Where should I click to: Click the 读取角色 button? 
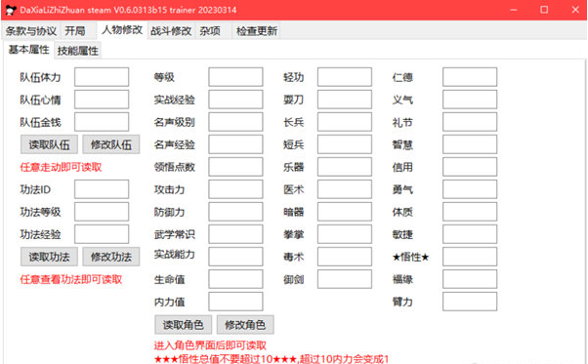pyautogui.click(x=184, y=325)
